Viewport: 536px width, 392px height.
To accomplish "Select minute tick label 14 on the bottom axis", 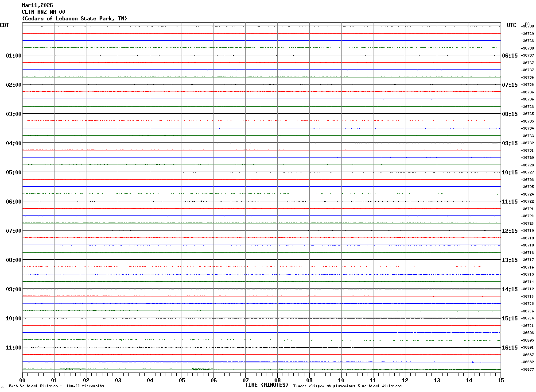I will click(x=469, y=380).
